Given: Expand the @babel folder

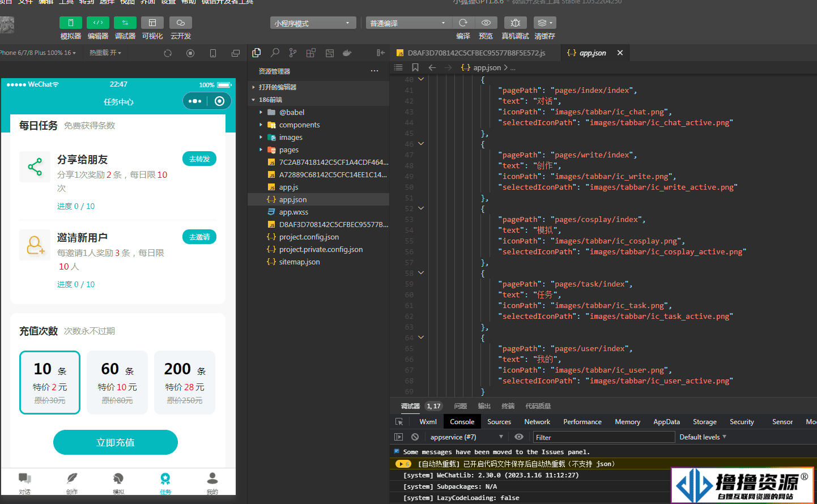Looking at the screenshot, I should (318, 112).
